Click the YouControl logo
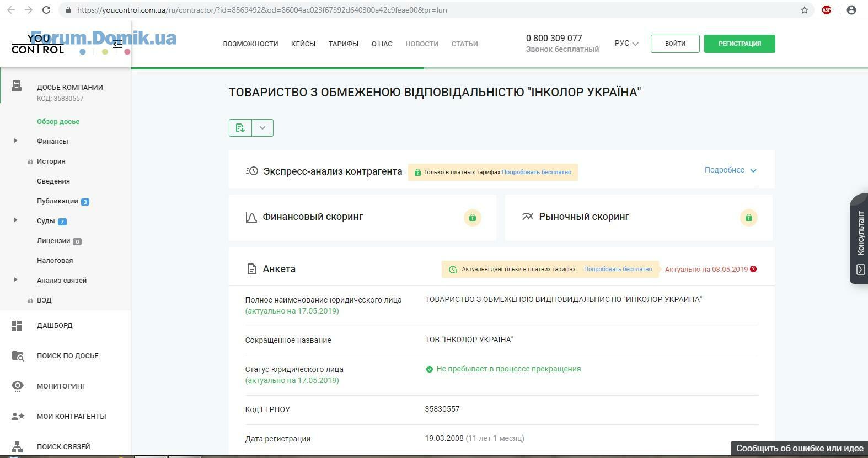This screenshot has width=868, height=458. 37,44
